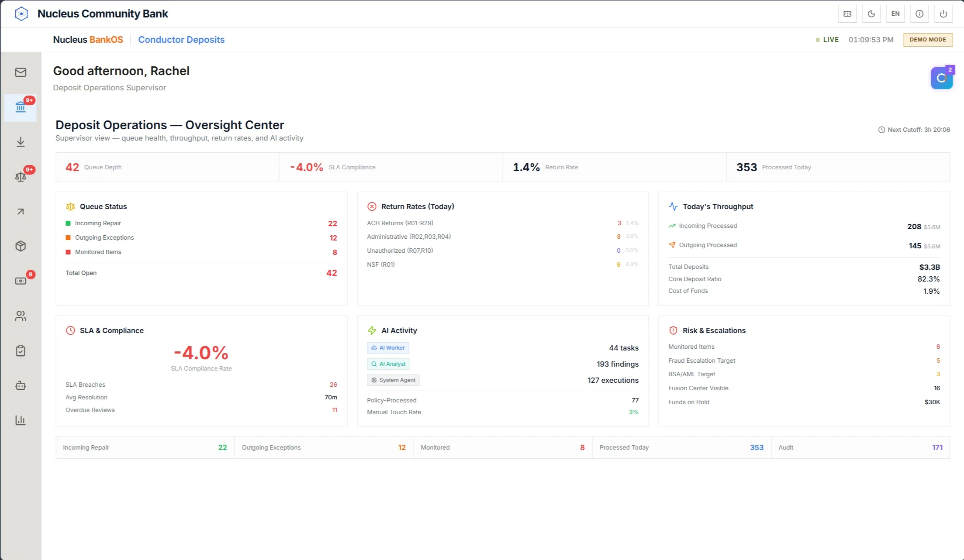Image resolution: width=964 pixels, height=560 pixels.
Task: Click the Queue Depth summary card
Action: [x=167, y=167]
